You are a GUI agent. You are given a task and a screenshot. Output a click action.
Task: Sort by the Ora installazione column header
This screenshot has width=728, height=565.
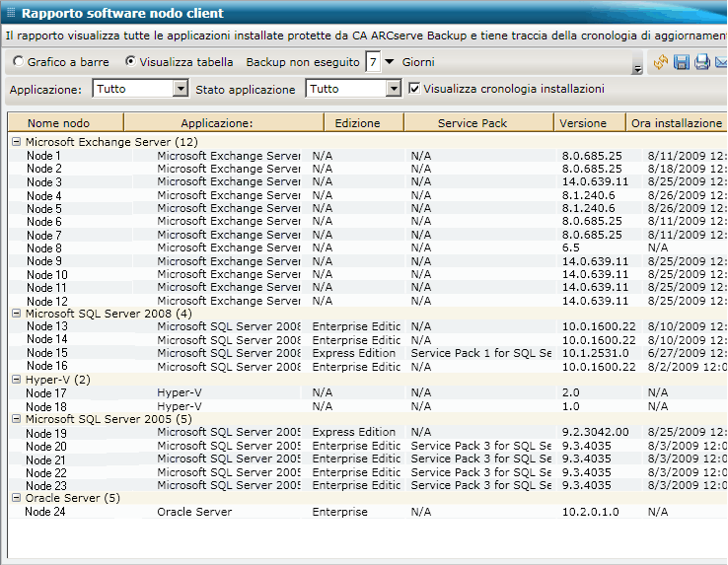click(x=677, y=123)
